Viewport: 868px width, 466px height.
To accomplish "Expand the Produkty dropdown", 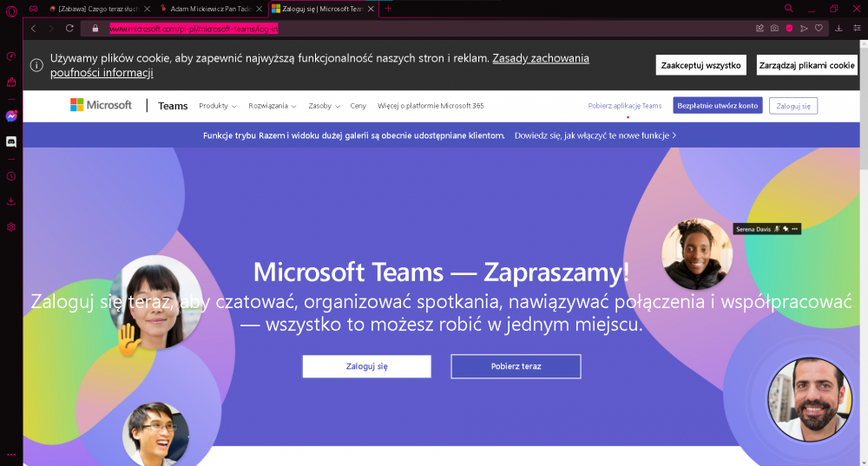I will 218,106.
